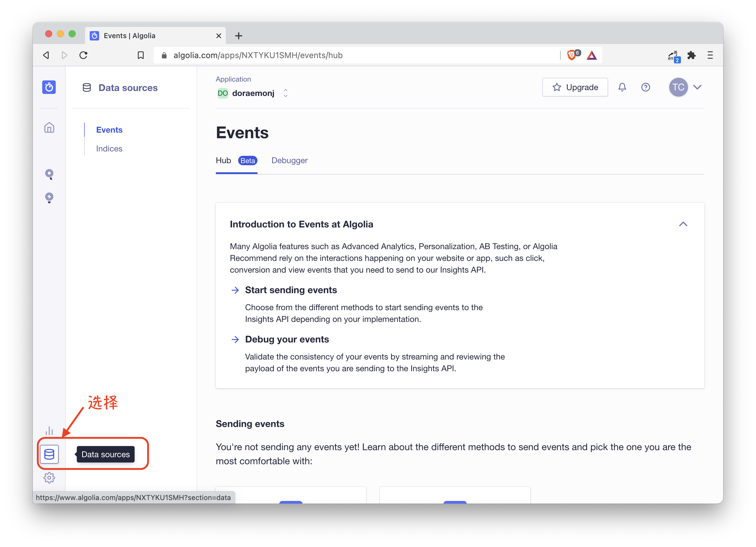Click the Brave Shields lion icon
The height and width of the screenshot is (547, 756).
coord(572,55)
